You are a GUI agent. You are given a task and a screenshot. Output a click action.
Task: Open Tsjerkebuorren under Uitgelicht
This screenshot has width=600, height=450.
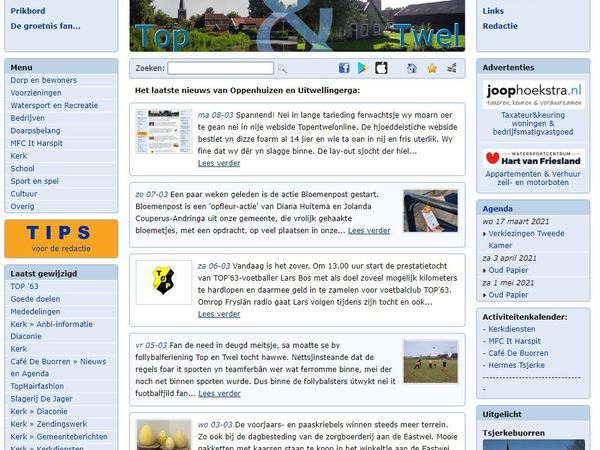514,433
